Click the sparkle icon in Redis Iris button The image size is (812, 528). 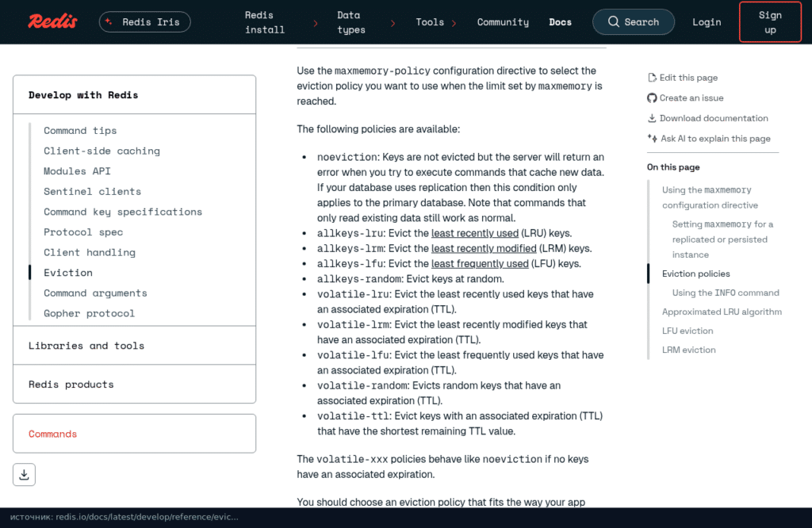pos(109,21)
